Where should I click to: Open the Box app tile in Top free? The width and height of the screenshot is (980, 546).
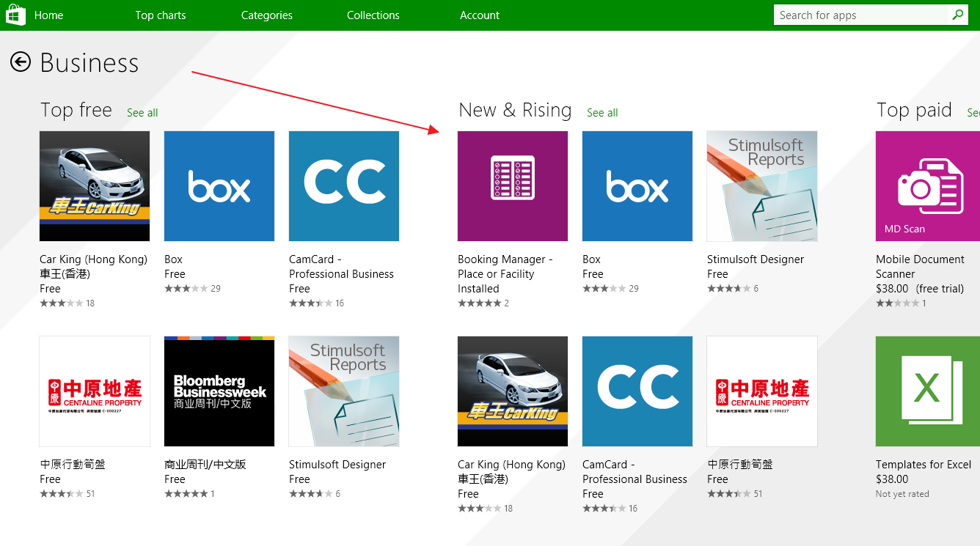point(219,186)
